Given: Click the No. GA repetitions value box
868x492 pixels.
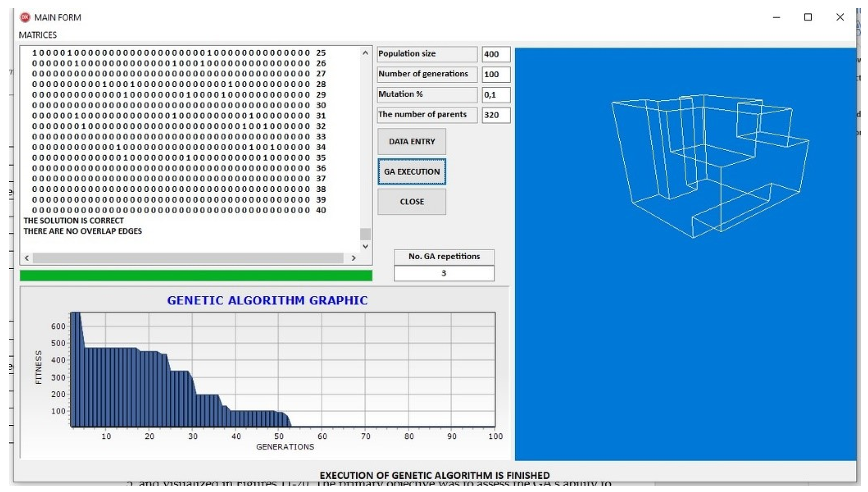Looking at the screenshot, I should [443, 273].
